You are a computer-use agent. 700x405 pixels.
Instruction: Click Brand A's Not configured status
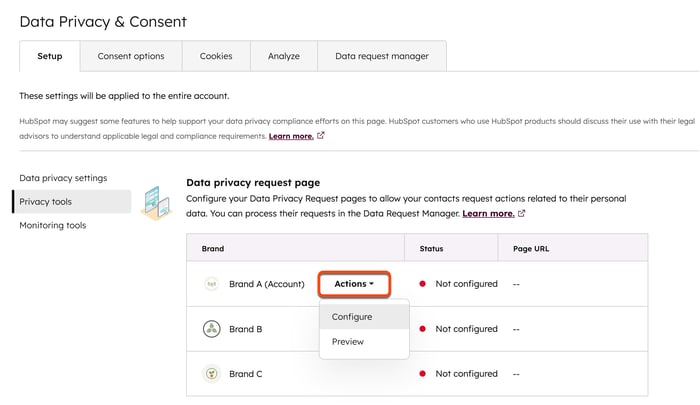click(466, 284)
